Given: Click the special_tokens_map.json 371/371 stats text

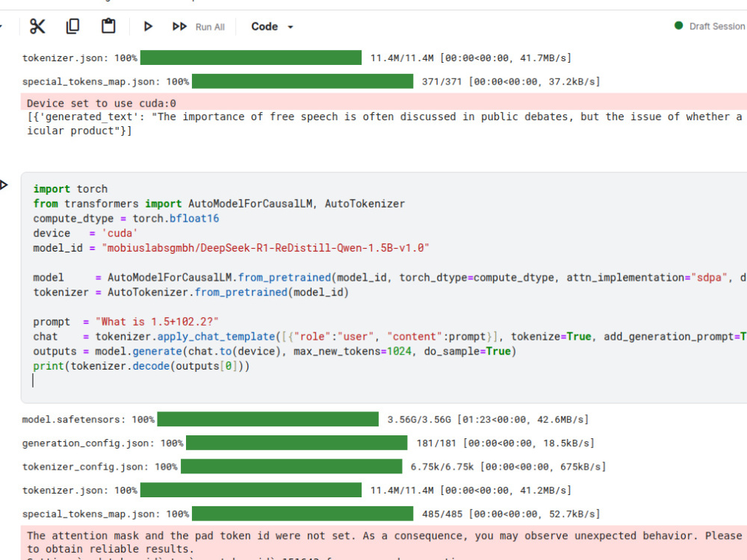Looking at the screenshot, I should tap(510, 81).
